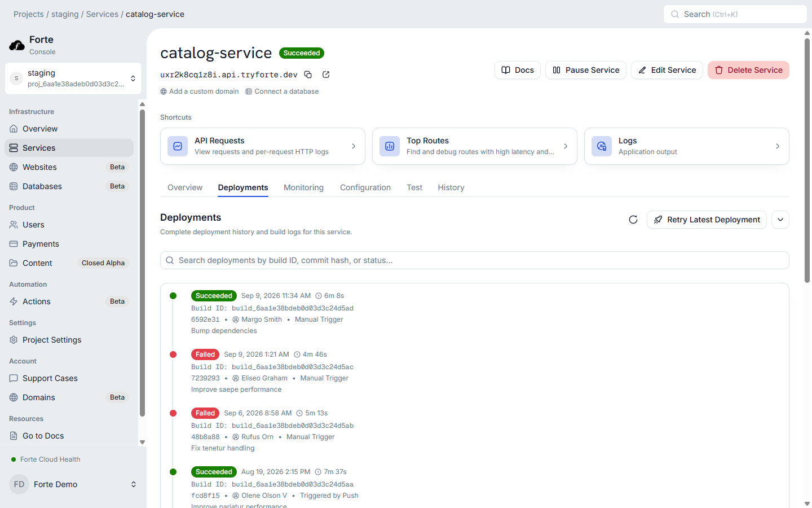The image size is (812, 508).
Task: Focus the deployments search field
Action: (x=475, y=260)
